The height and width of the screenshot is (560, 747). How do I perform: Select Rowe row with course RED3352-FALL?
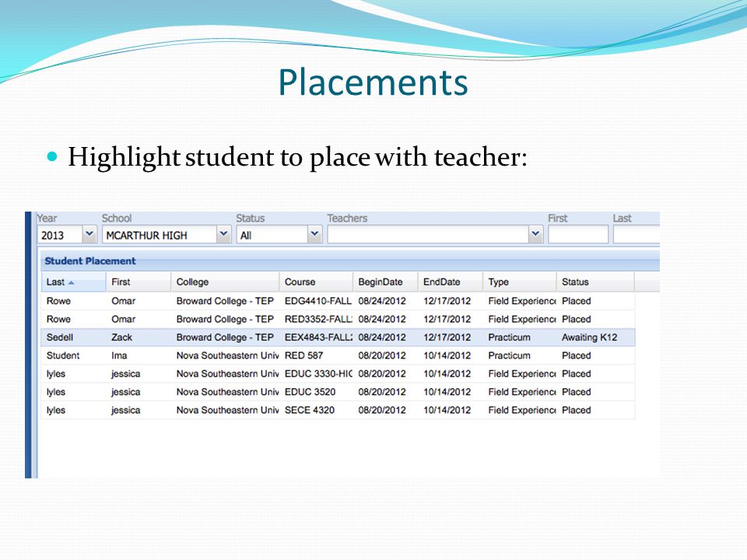coord(338,319)
